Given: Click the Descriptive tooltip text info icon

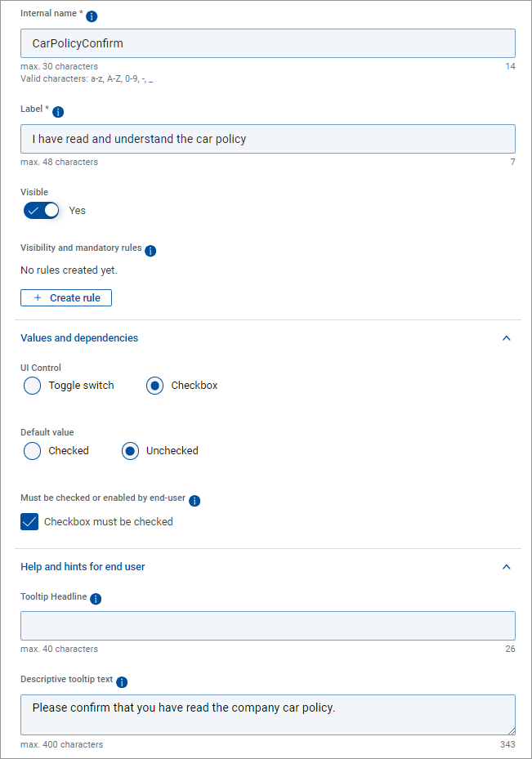Looking at the screenshot, I should pyautogui.click(x=122, y=681).
